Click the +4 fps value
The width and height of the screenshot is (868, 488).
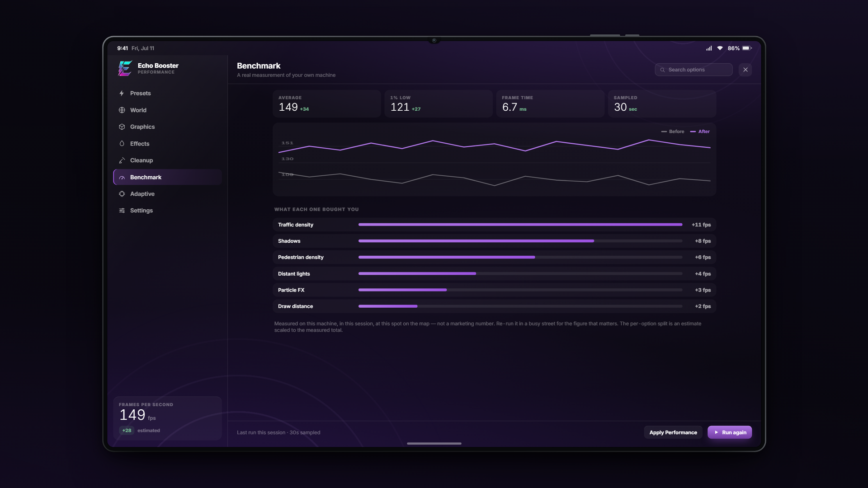click(703, 274)
